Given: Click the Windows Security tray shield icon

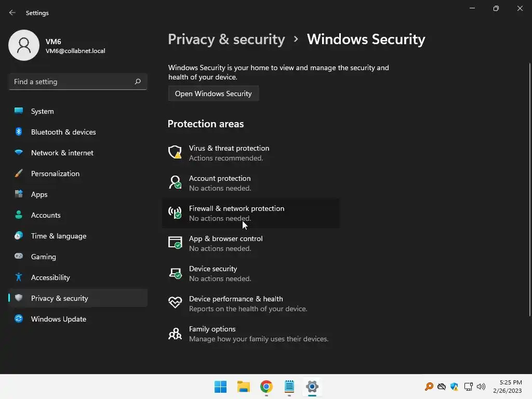Looking at the screenshot, I should (454, 387).
